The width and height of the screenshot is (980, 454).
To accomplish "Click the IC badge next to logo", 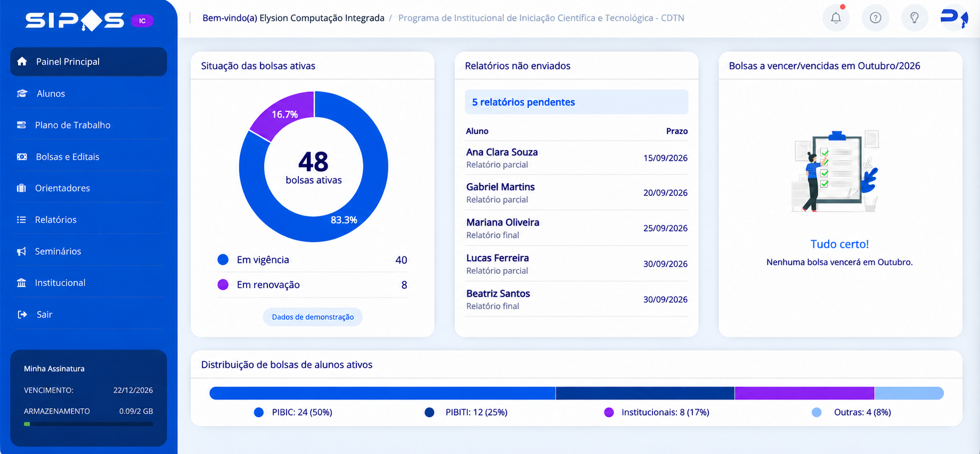I will 142,21.
